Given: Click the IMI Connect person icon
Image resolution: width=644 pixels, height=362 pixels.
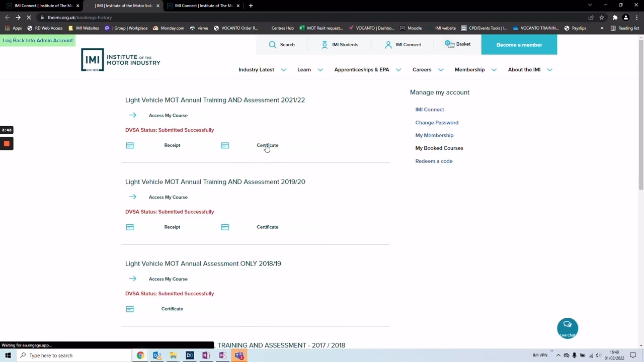Looking at the screenshot, I should click(388, 44).
